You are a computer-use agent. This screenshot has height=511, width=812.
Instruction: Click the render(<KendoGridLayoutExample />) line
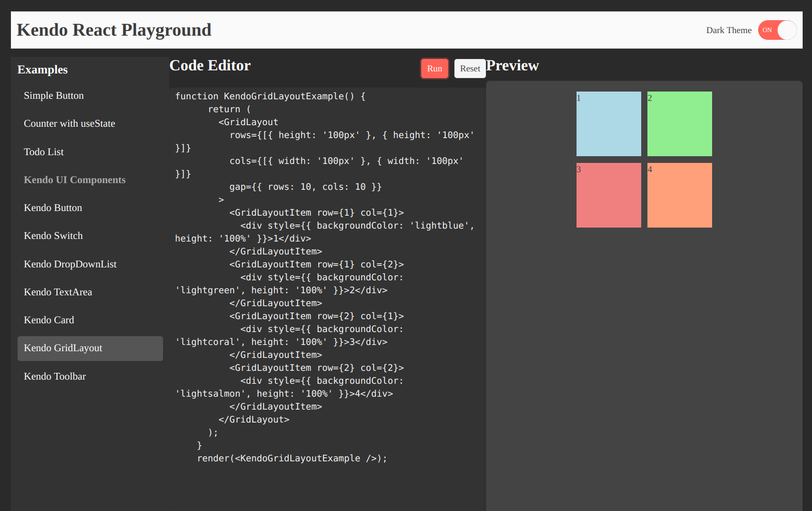tap(292, 458)
